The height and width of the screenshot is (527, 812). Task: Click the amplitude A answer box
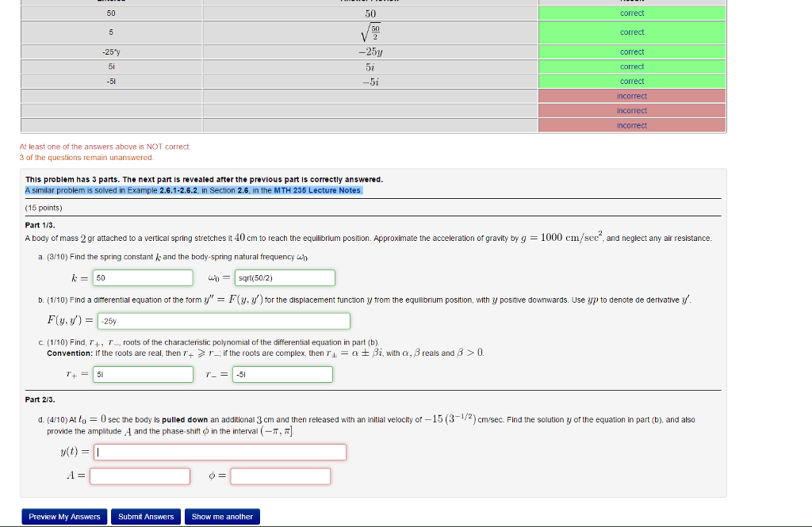(140, 475)
